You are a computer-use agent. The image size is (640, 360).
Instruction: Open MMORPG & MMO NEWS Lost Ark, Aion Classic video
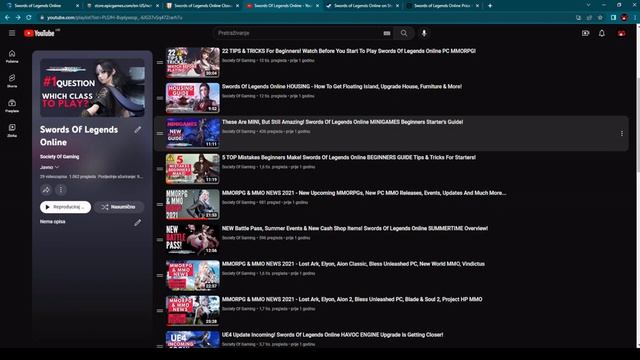click(353, 264)
